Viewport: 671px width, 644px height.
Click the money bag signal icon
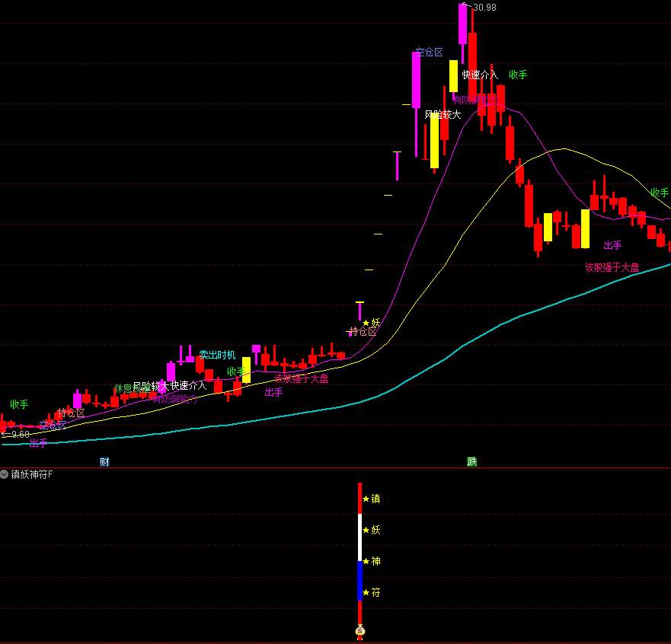click(360, 631)
